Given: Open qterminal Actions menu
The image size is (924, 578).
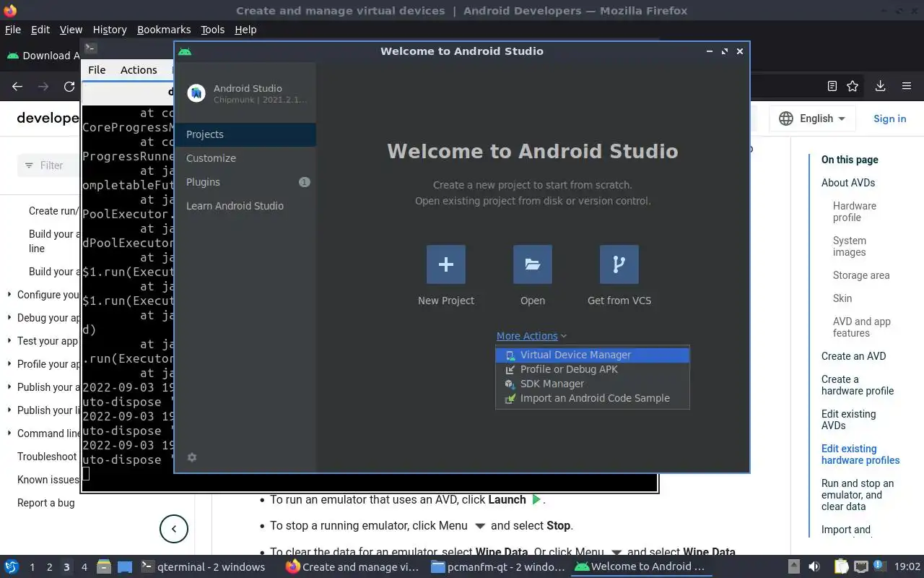Looking at the screenshot, I should pos(139,70).
